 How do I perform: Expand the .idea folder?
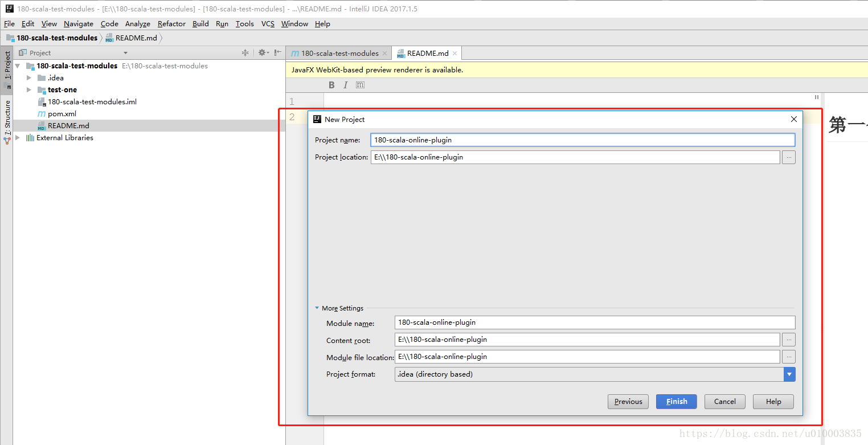29,78
